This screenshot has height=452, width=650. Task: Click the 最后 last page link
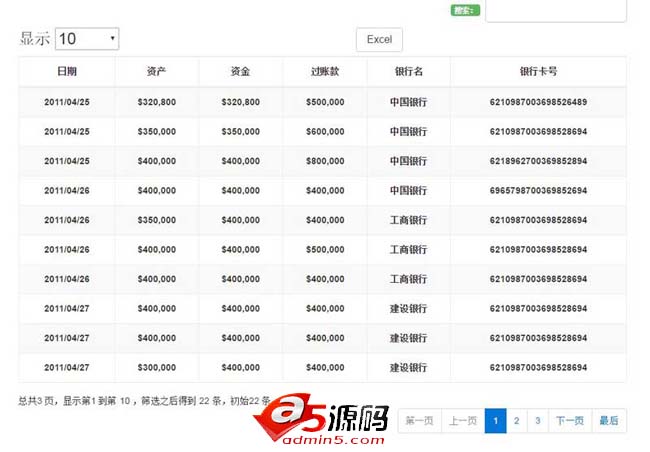(609, 421)
